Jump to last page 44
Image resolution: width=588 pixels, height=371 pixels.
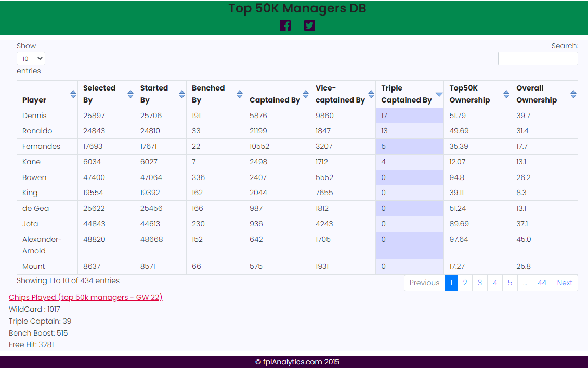click(x=542, y=283)
